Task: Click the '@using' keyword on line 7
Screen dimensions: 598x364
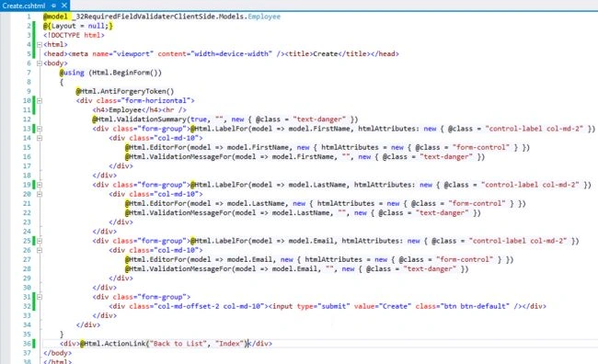Action: point(72,73)
